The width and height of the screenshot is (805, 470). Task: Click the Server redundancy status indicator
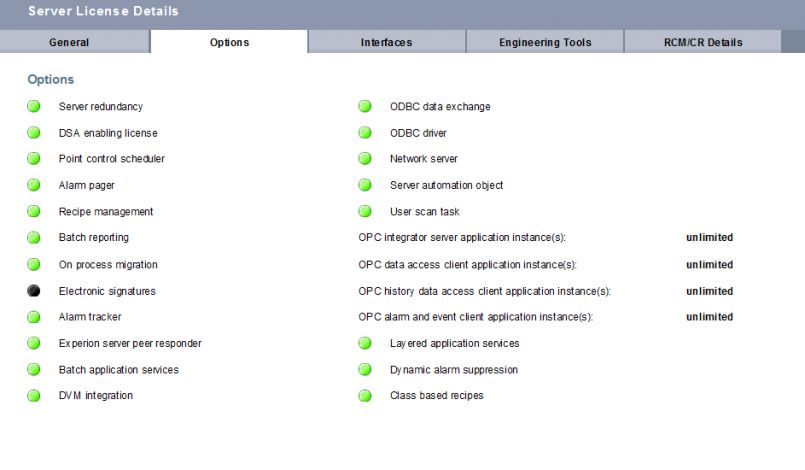34,106
